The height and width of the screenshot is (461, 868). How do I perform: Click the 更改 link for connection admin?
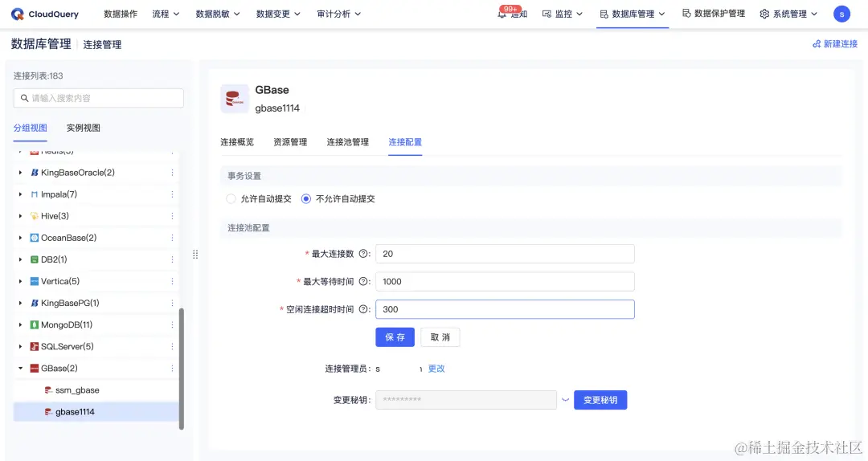[436, 369]
